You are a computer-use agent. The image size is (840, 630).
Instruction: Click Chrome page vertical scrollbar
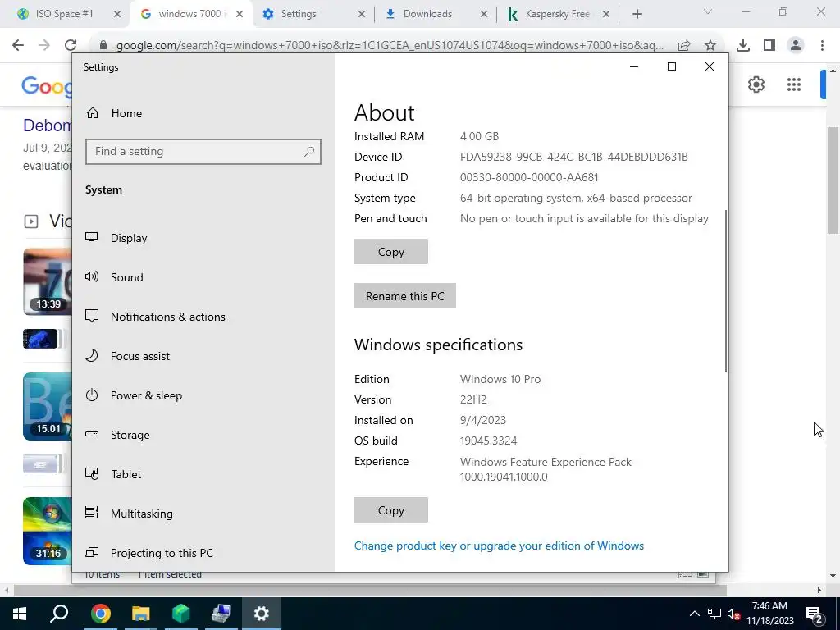tap(833, 180)
